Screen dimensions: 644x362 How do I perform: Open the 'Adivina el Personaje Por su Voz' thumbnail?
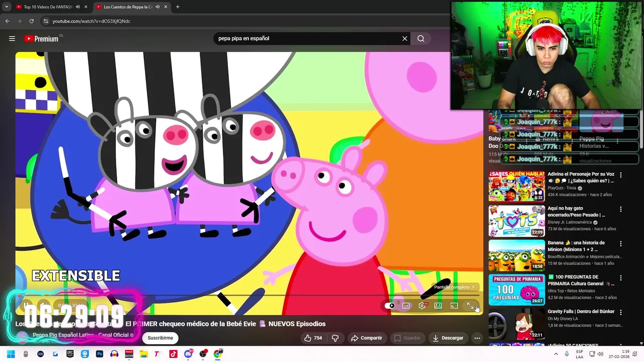coord(517,186)
